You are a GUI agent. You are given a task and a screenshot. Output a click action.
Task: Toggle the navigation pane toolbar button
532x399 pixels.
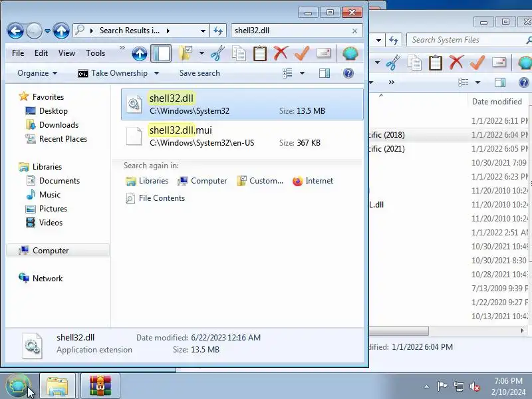tap(161, 54)
